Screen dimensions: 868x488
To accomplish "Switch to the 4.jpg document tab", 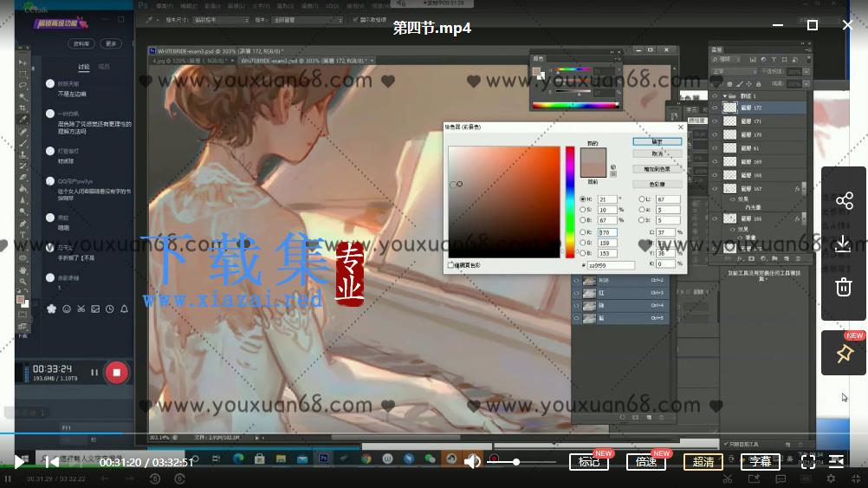I will (192, 61).
